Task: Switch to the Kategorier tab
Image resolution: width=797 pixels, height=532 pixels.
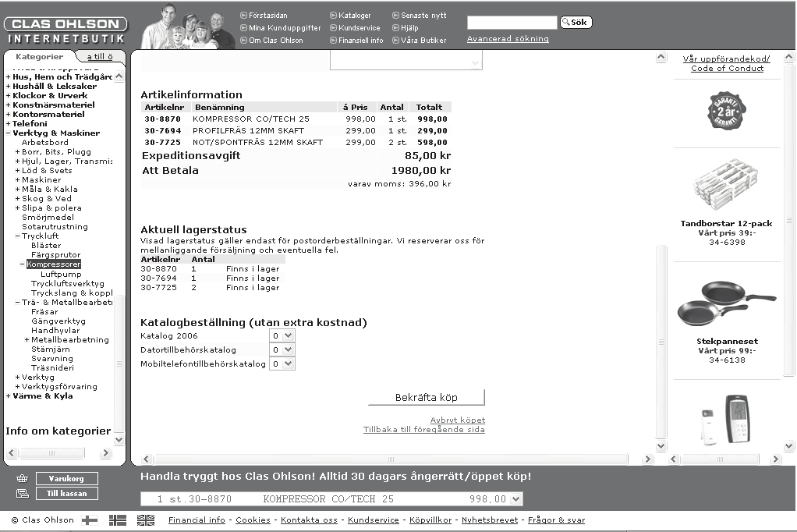Action: point(40,56)
